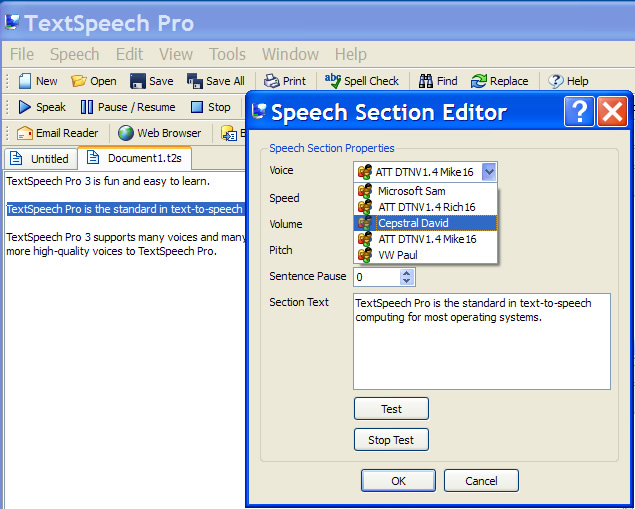The height and width of the screenshot is (509, 635).
Task: Confirm the dialog with OK
Action: 398,480
